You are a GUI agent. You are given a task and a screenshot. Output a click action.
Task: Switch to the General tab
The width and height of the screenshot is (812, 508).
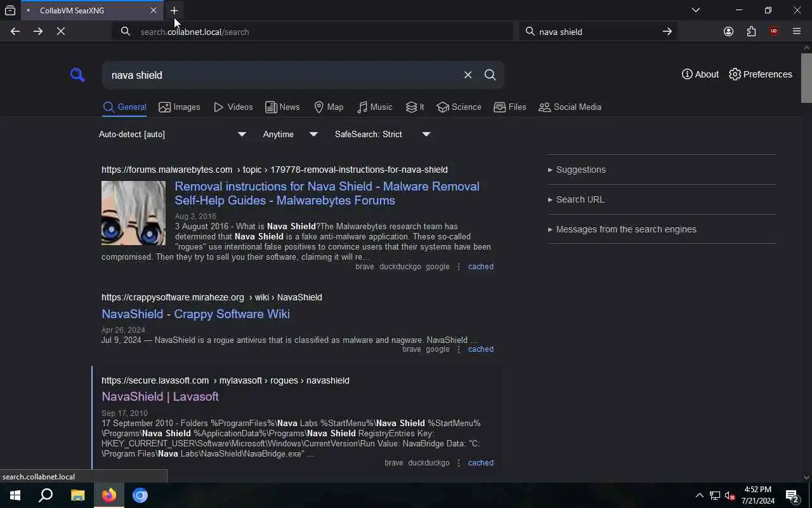tap(125, 107)
